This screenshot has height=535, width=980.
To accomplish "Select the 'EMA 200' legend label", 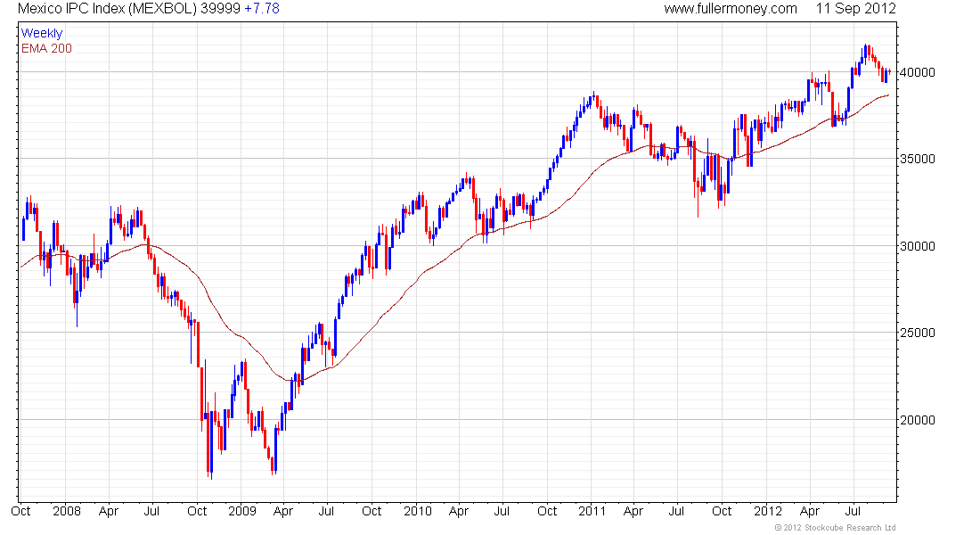I will (47, 48).
